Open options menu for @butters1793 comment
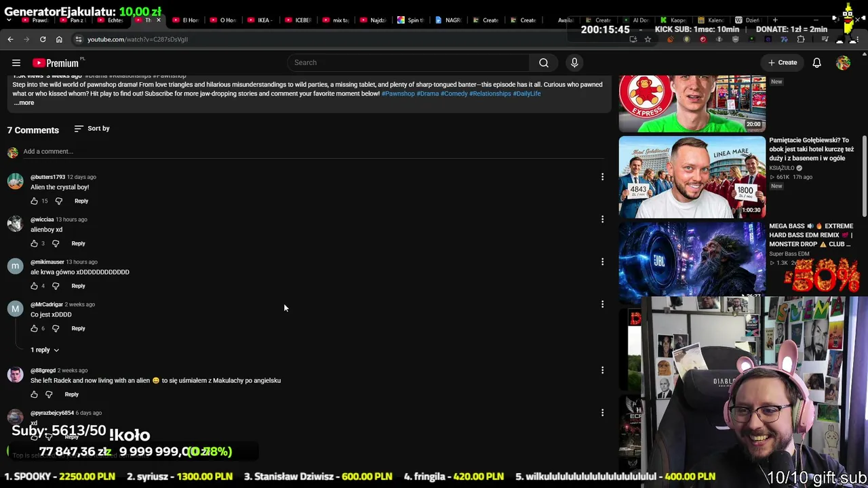 pos(602,177)
